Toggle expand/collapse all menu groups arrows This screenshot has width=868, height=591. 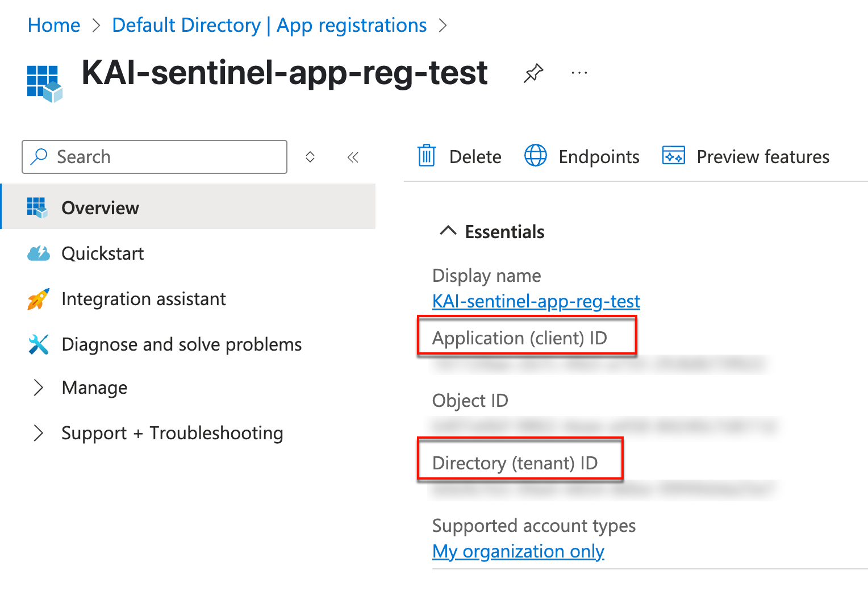310,157
